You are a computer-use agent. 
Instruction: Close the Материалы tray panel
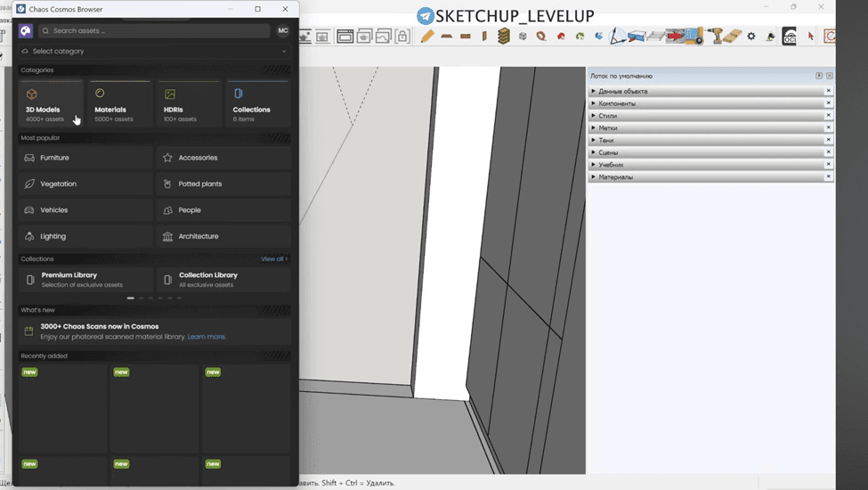tap(828, 176)
